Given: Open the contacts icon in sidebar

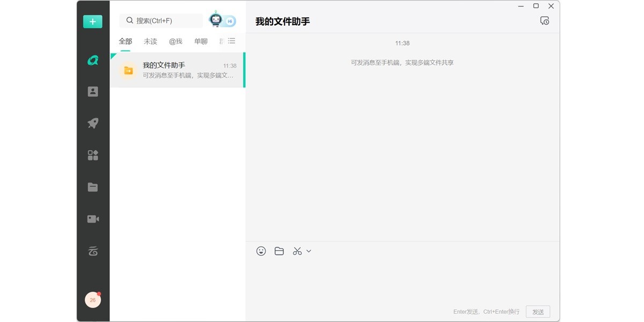Looking at the screenshot, I should tap(93, 92).
